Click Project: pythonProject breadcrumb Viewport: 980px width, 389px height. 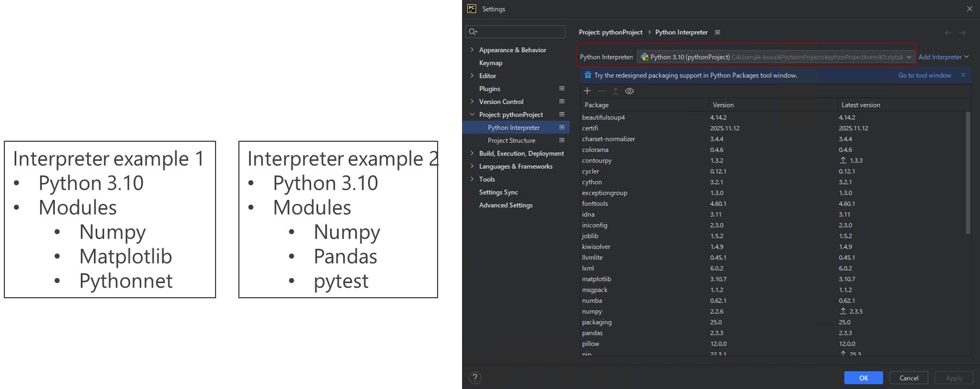tap(610, 33)
